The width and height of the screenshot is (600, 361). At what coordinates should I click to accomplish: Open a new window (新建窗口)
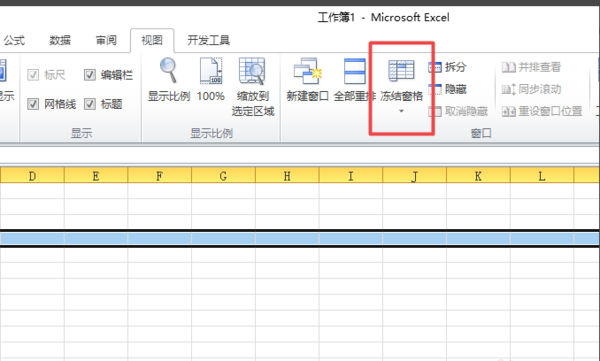[307, 80]
